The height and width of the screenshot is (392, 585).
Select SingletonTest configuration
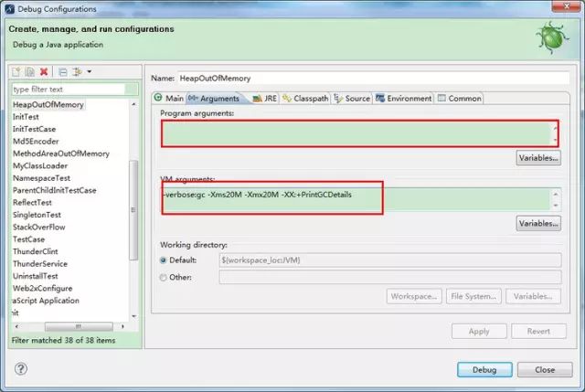37,215
